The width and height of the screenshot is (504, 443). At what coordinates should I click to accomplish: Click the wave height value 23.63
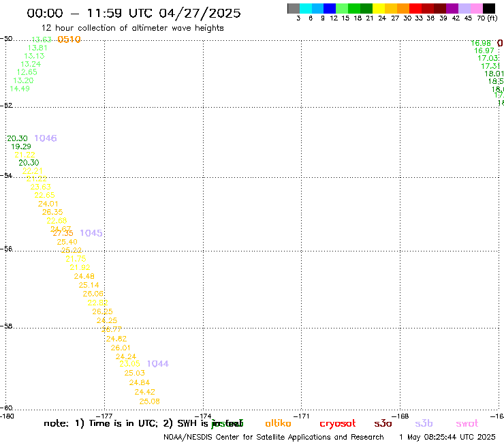pos(40,187)
